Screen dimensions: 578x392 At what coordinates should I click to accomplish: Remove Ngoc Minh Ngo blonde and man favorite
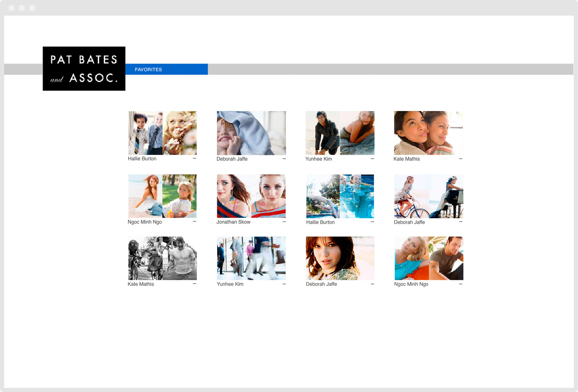click(461, 284)
